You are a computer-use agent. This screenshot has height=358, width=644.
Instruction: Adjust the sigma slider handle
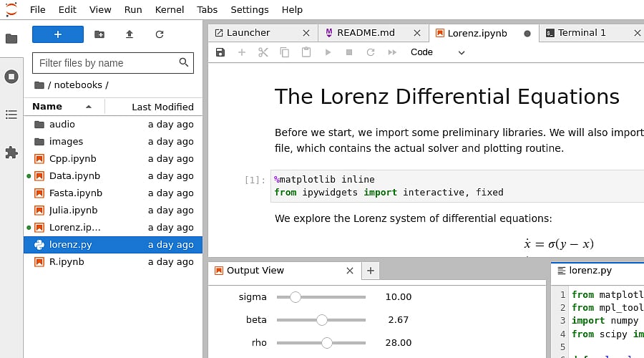pos(295,297)
